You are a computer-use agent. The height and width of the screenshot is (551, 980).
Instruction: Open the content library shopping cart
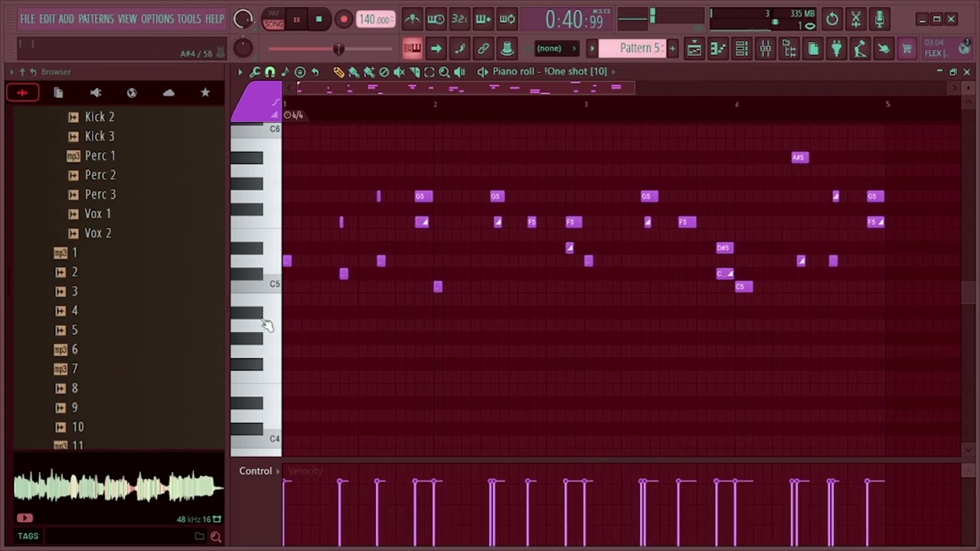[x=907, y=49]
